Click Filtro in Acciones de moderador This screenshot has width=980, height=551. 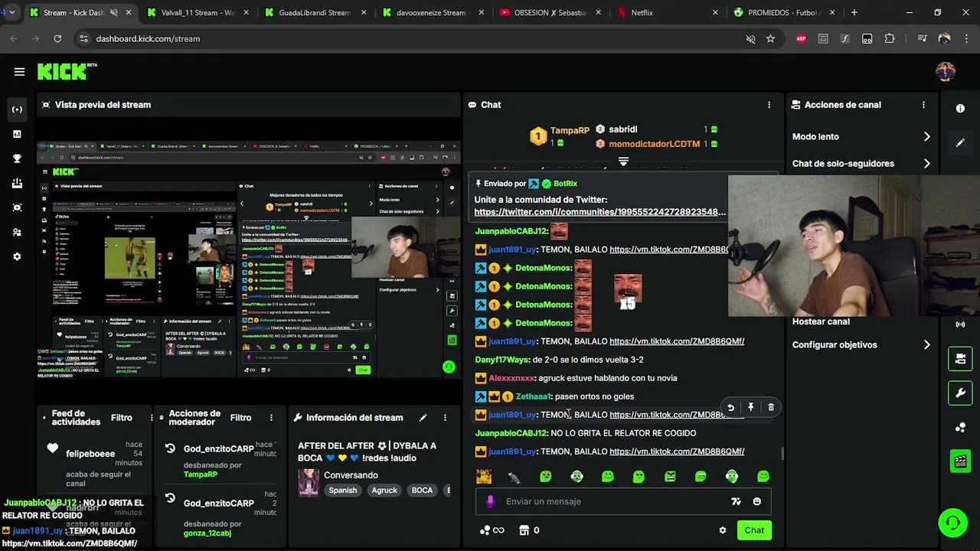[x=240, y=418]
